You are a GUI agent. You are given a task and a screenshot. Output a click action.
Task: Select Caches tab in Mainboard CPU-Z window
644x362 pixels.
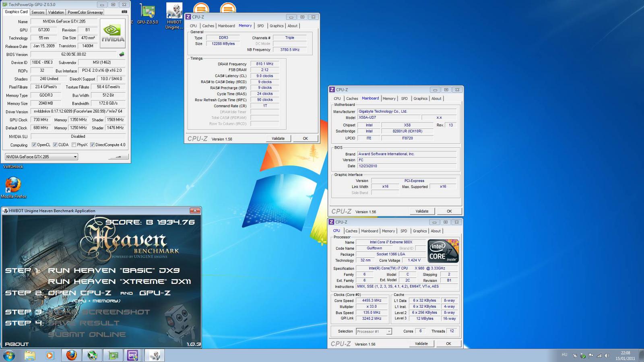(x=352, y=99)
